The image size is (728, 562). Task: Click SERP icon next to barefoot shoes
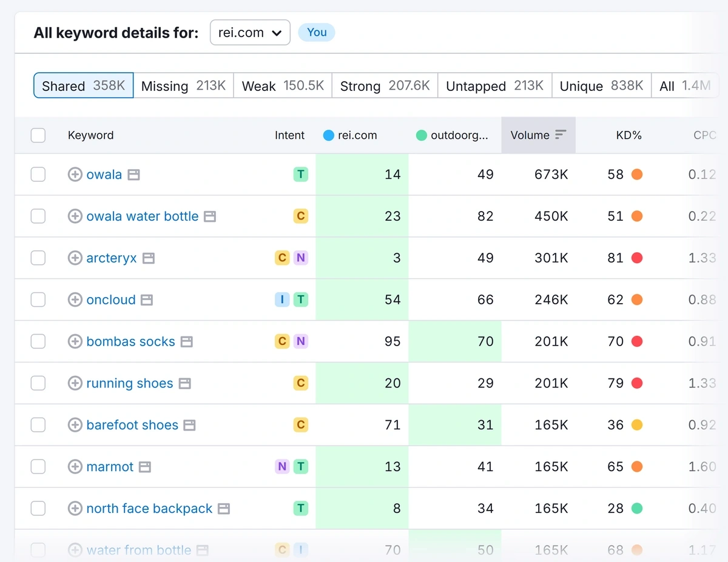point(190,426)
